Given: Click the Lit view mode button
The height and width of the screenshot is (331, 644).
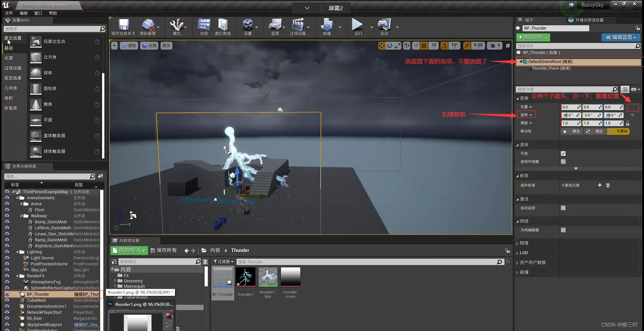Looking at the screenshot, I should coord(149,46).
